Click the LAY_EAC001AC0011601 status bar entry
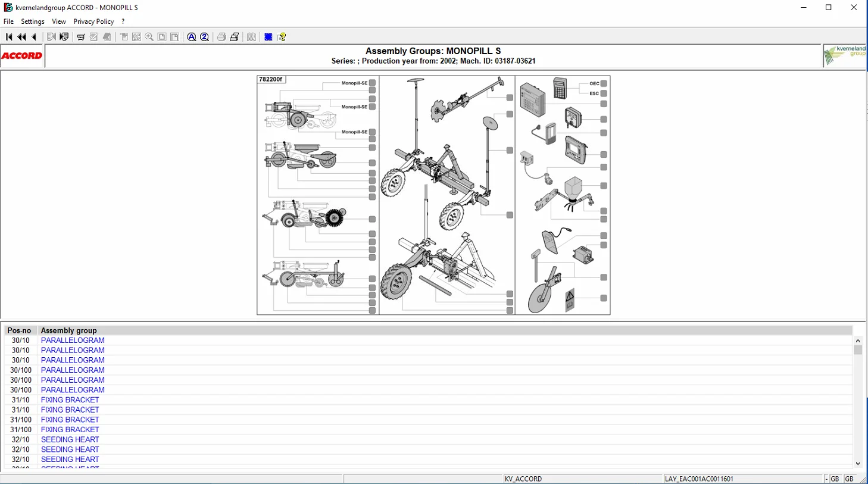This screenshot has height=484, width=868. point(699,479)
